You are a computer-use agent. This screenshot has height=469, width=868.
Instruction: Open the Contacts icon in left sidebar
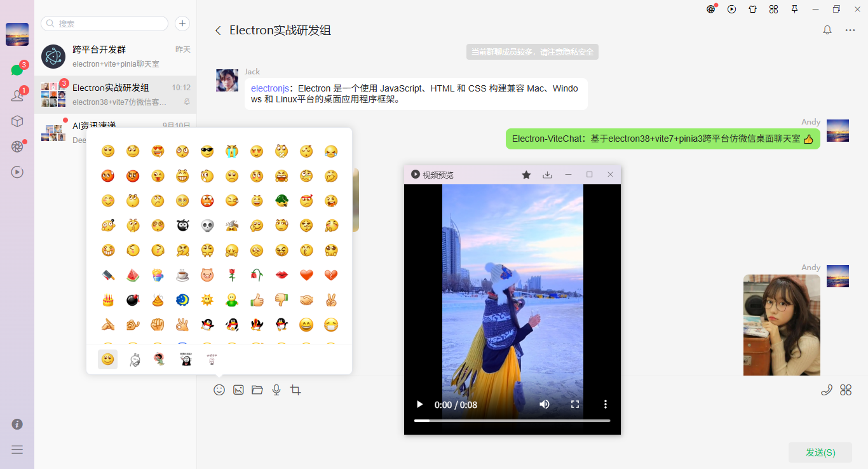point(17,95)
